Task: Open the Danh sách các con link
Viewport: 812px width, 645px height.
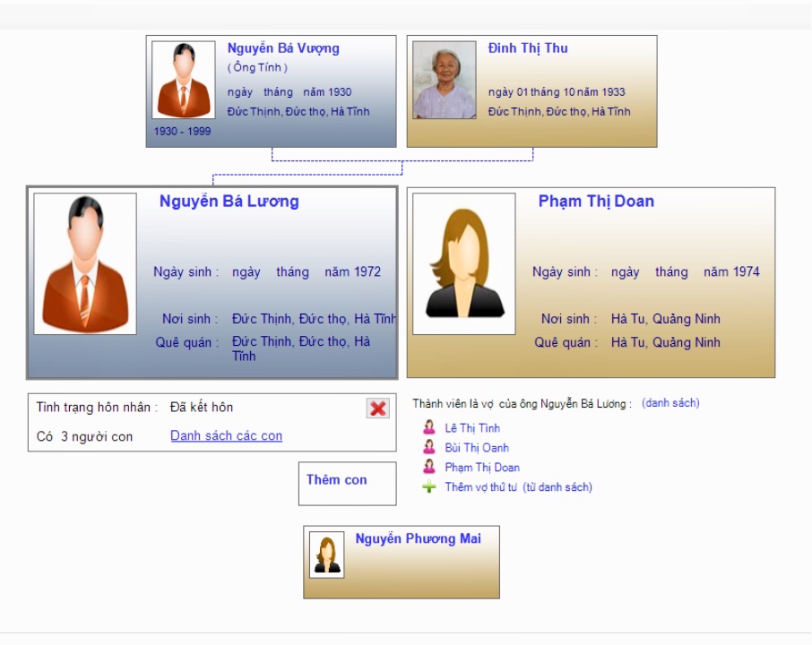Action: (x=227, y=436)
